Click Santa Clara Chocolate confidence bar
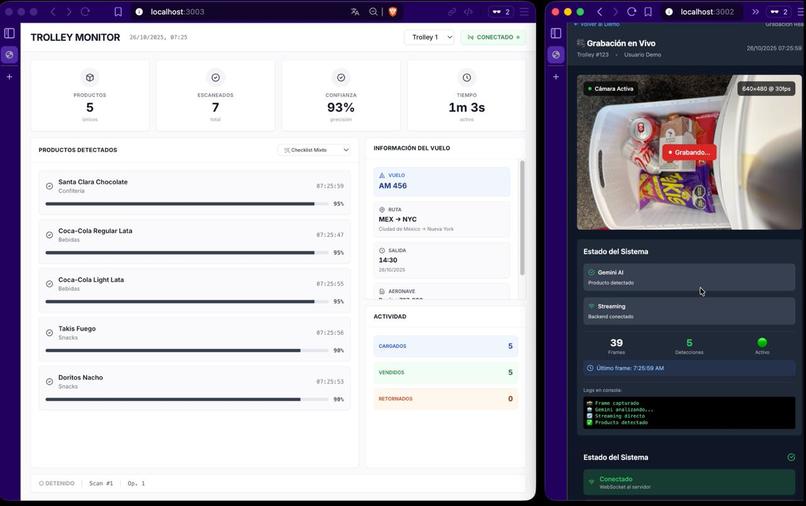Viewport: 806px width, 506px height. pos(187,204)
